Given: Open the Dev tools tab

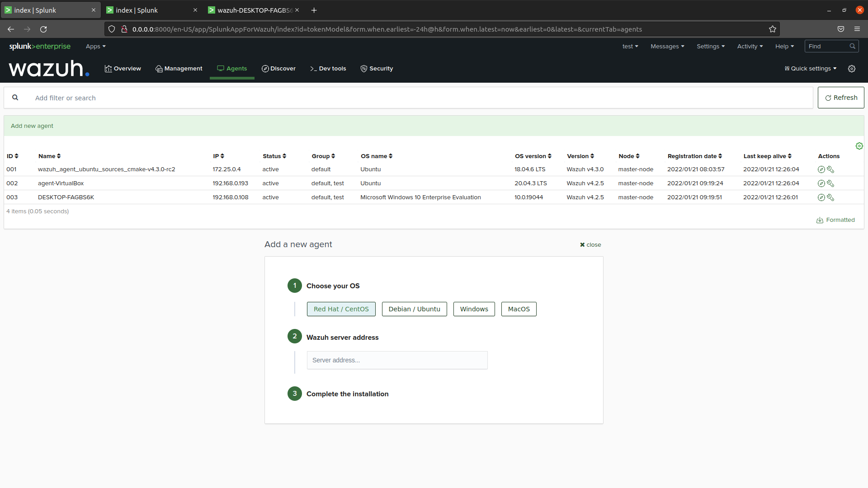Looking at the screenshot, I should (x=328, y=69).
